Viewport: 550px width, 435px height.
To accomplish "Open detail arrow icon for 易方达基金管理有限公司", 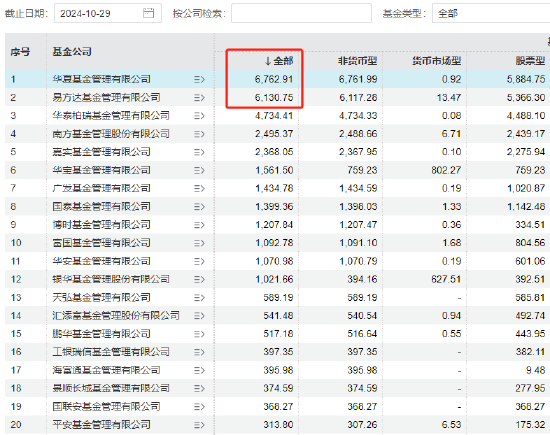I will coord(199,98).
